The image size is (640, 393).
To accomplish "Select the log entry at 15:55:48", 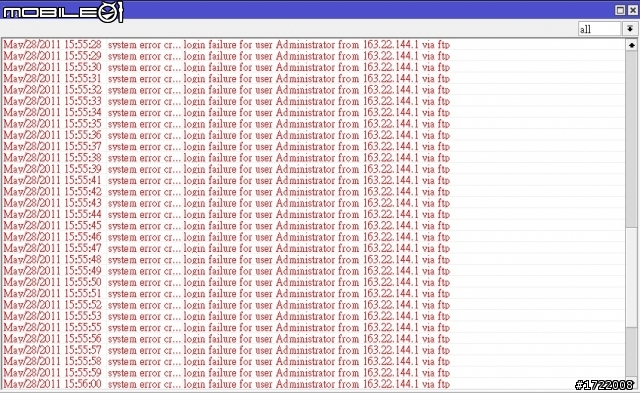I will pyautogui.click(x=313, y=260).
